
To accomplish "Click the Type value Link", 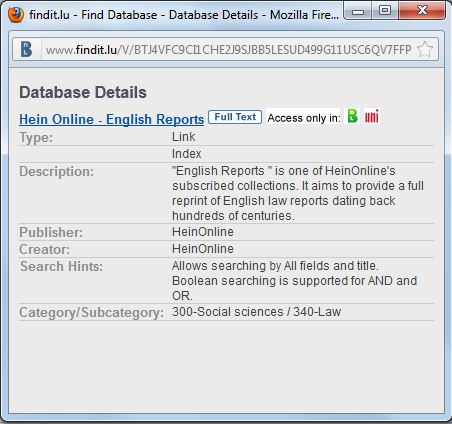I will 184,137.
